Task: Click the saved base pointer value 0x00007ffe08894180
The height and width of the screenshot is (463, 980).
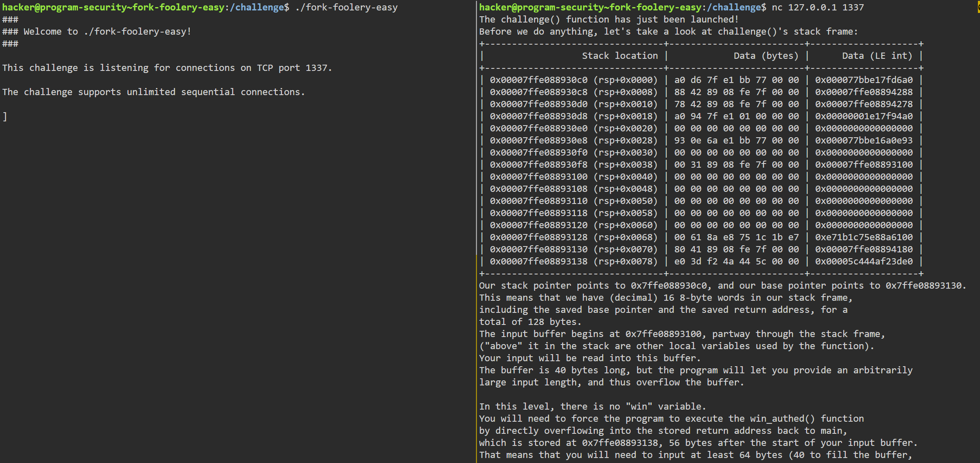Action: 864,249
